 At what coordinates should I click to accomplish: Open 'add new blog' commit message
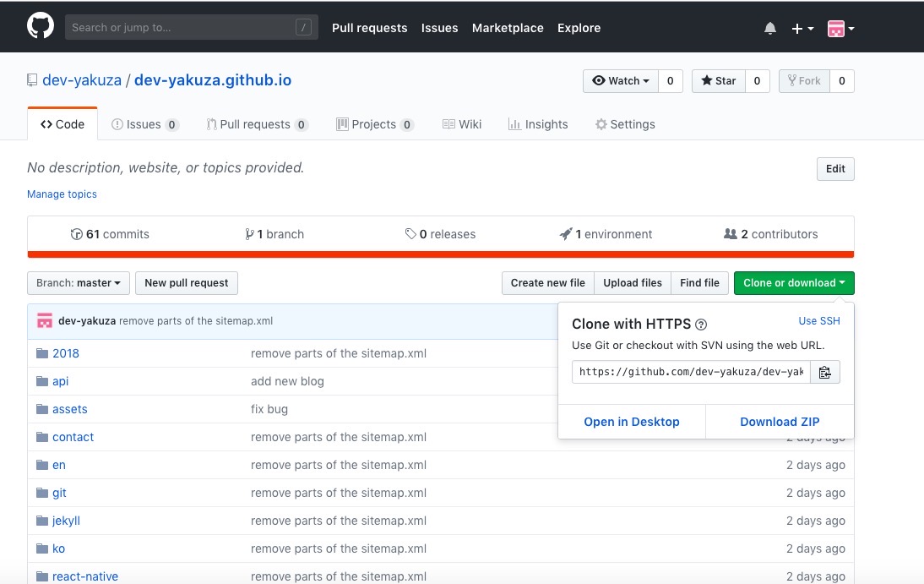coord(287,381)
